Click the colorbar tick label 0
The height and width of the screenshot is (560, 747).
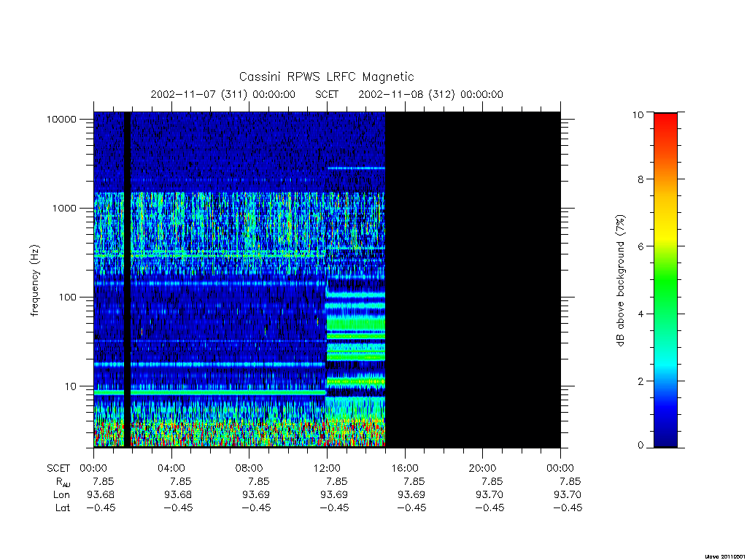point(640,446)
